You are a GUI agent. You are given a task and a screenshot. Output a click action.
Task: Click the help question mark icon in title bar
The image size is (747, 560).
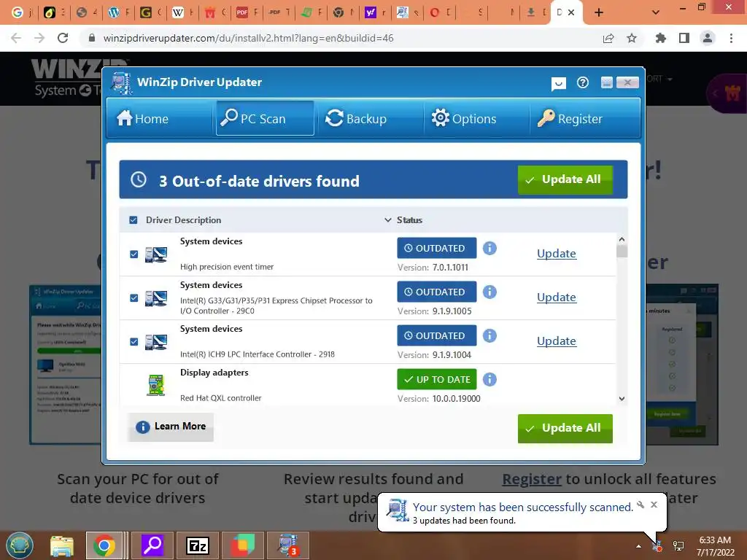coord(583,83)
